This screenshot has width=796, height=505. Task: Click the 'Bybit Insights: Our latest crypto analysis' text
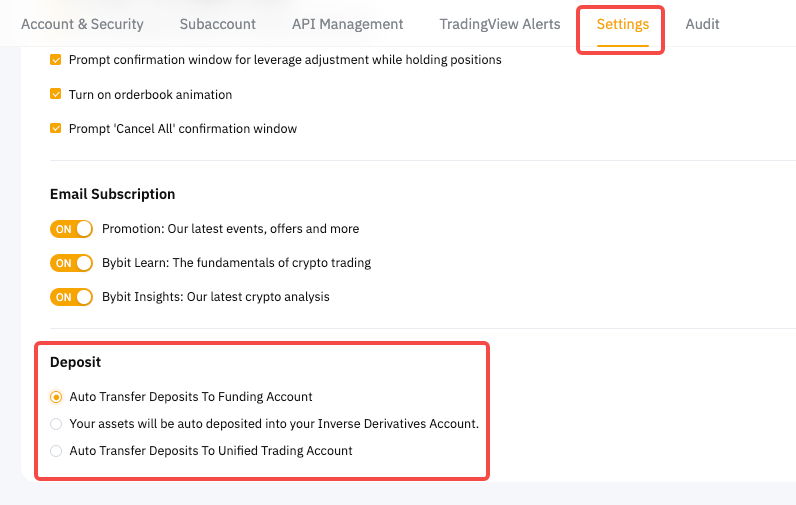pos(215,297)
